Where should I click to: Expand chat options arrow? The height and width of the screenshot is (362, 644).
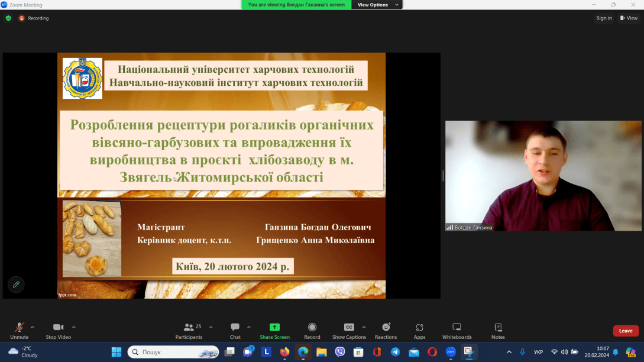click(249, 328)
